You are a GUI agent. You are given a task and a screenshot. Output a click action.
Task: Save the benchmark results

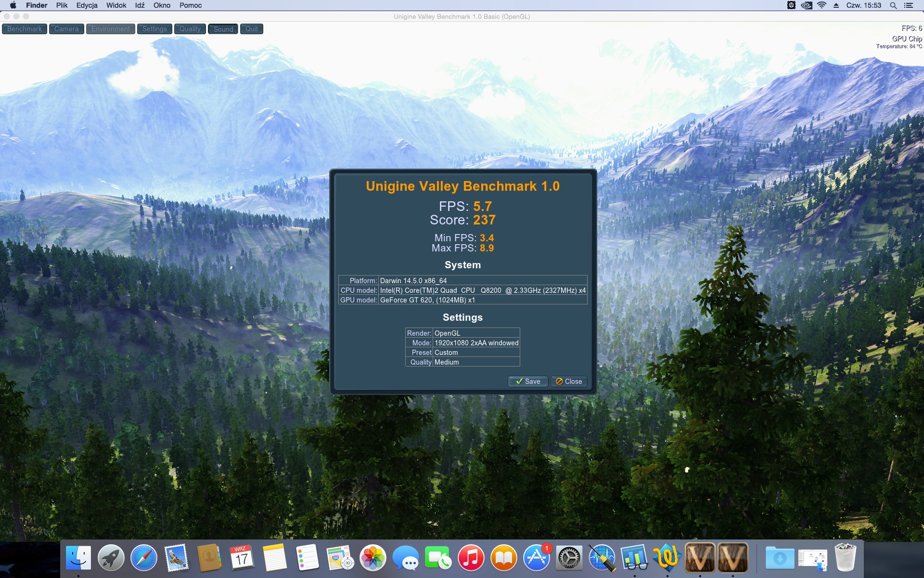(528, 381)
